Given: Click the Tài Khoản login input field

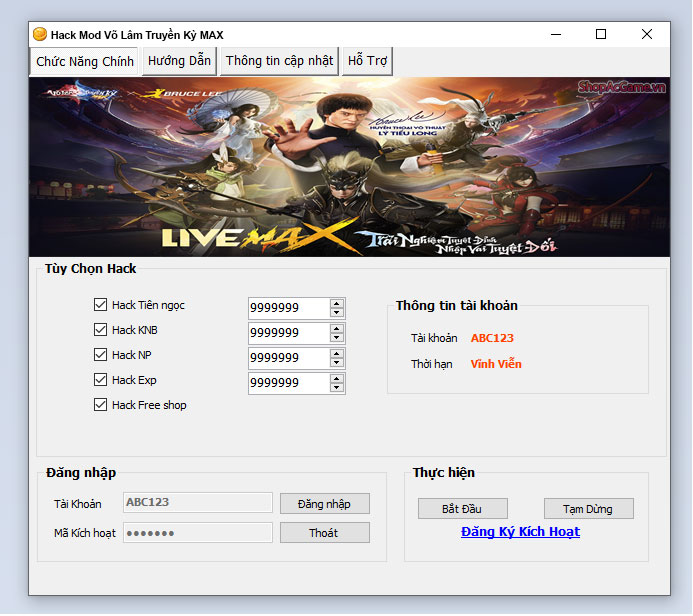Looking at the screenshot, I should [x=198, y=503].
